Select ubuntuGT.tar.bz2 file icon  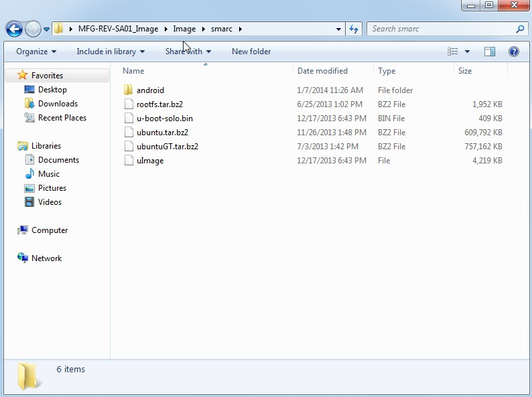point(129,146)
